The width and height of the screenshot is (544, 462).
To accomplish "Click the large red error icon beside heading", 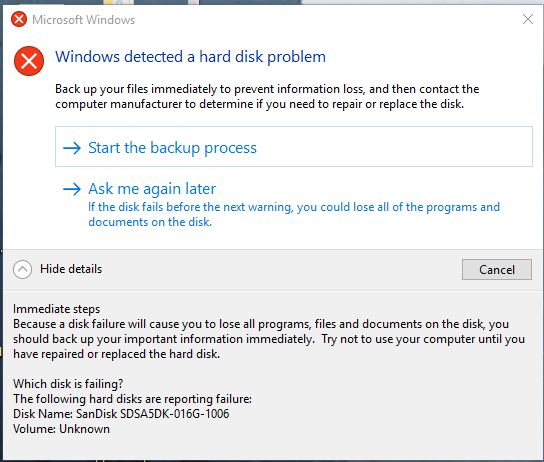I will 29,61.
